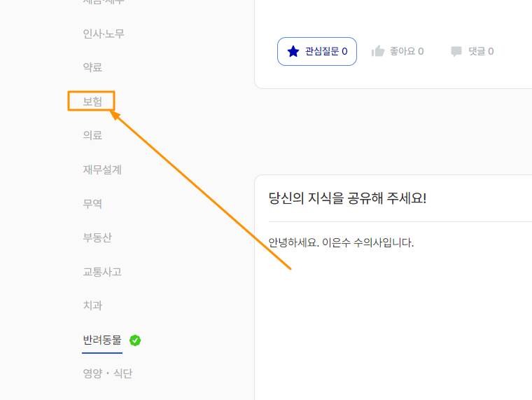Viewport: 532px width, 400px height.
Task: Select the active 반려동물 category
Action: [x=102, y=340]
